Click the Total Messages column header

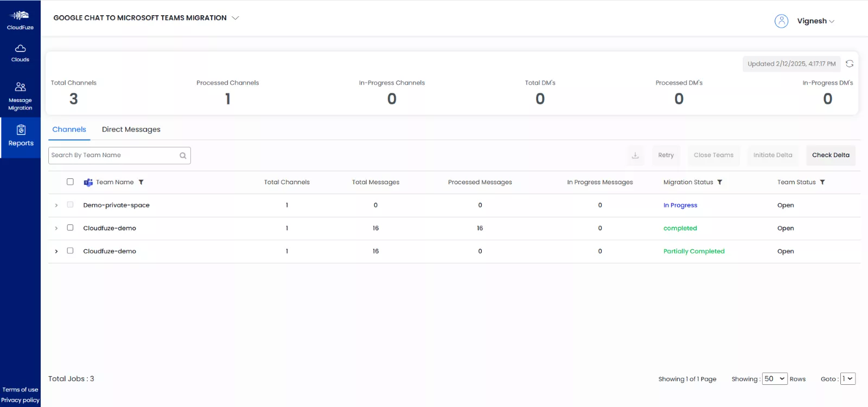click(375, 182)
